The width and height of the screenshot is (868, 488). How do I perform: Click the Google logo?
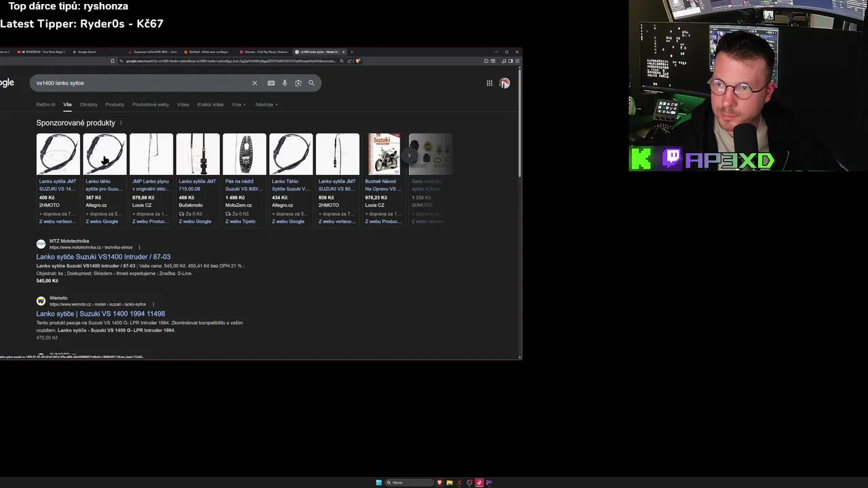[x=7, y=83]
